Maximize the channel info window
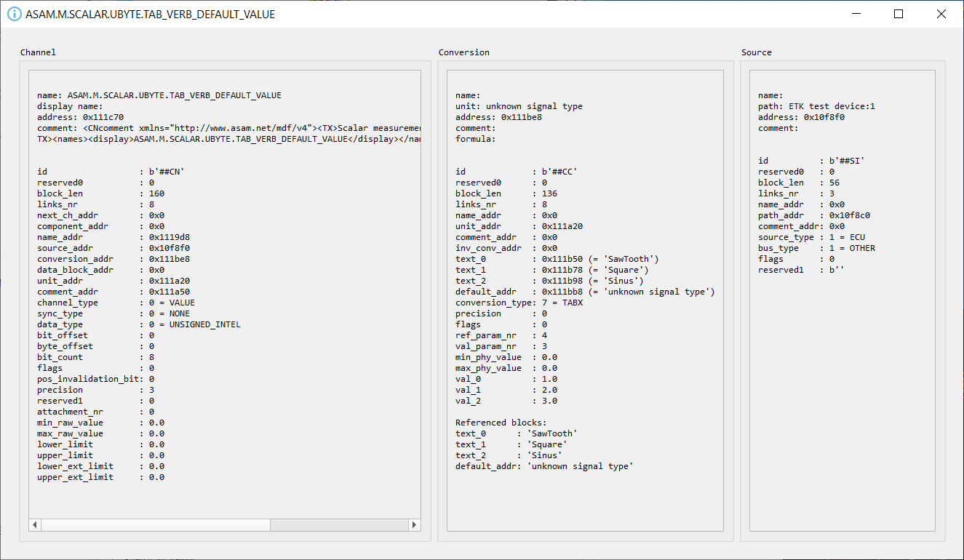This screenshot has height=560, width=964. click(899, 14)
